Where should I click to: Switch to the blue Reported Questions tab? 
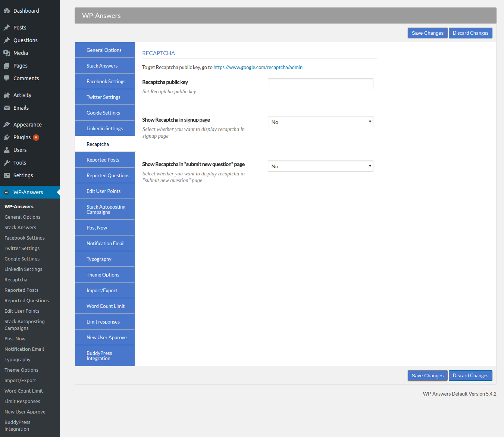click(105, 175)
